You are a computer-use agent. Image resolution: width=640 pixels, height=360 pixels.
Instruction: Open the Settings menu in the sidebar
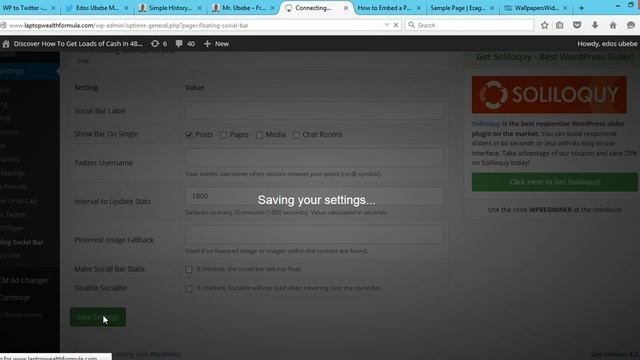(x=29, y=71)
